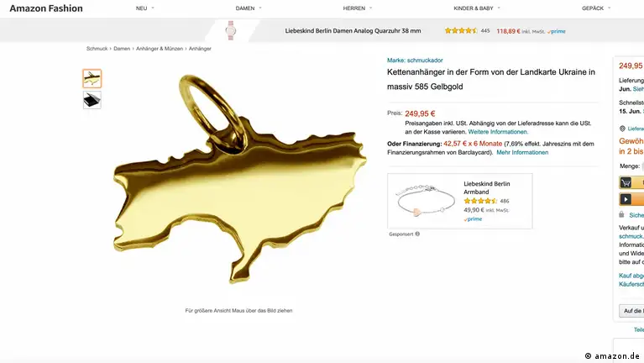This screenshot has height=363, width=644.
Task: Go to Anhänger & Münzen breadcrumb
Action: pos(160,49)
